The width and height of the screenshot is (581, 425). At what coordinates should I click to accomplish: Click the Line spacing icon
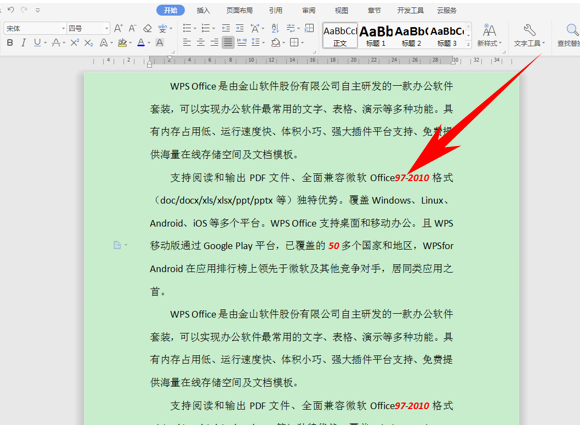click(256, 43)
